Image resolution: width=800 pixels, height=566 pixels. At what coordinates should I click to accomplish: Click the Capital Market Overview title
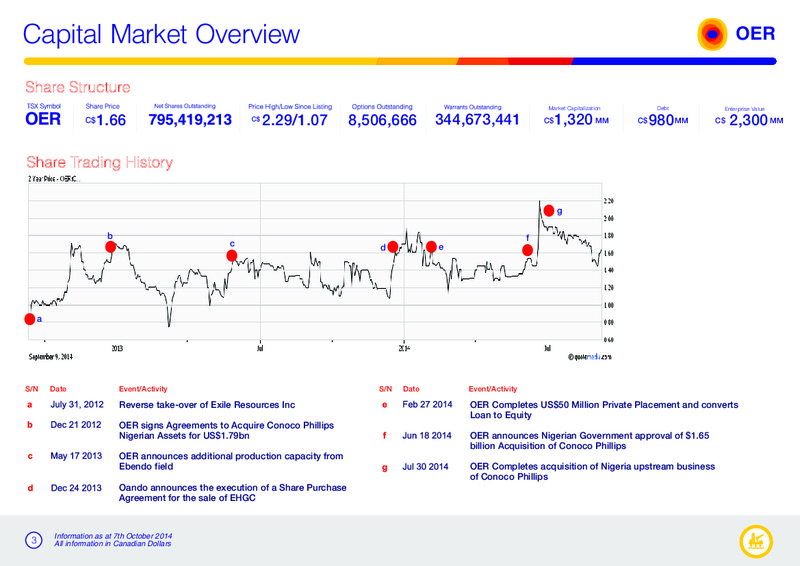coord(161,35)
